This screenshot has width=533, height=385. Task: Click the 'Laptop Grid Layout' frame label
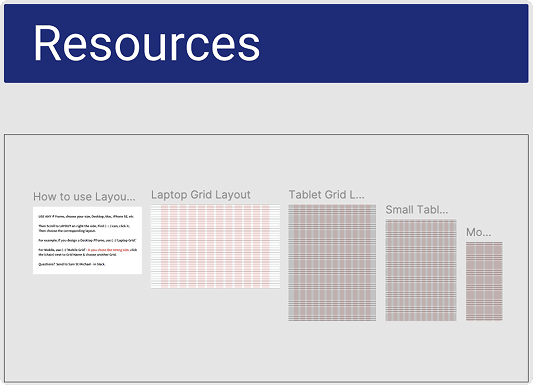201,195
